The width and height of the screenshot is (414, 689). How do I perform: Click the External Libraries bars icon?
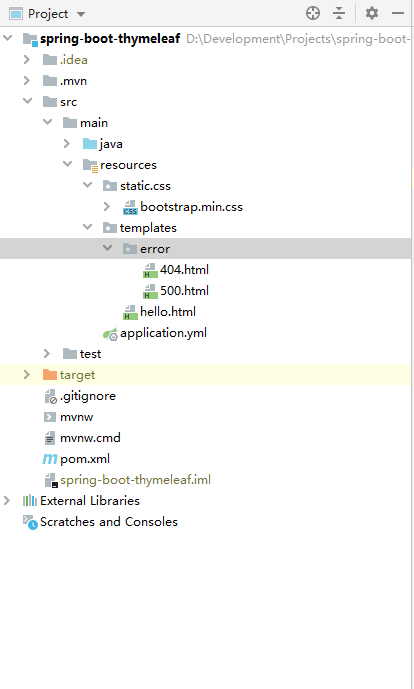tap(30, 500)
